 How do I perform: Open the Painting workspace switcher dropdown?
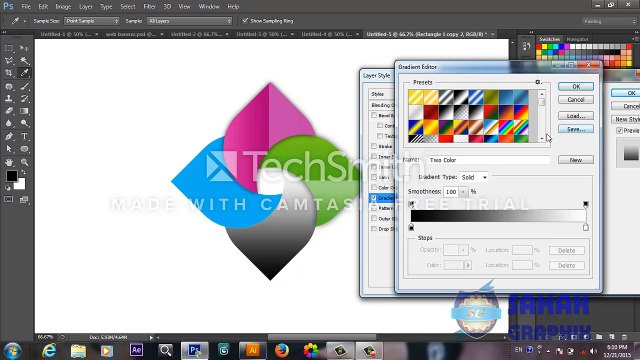(609, 21)
